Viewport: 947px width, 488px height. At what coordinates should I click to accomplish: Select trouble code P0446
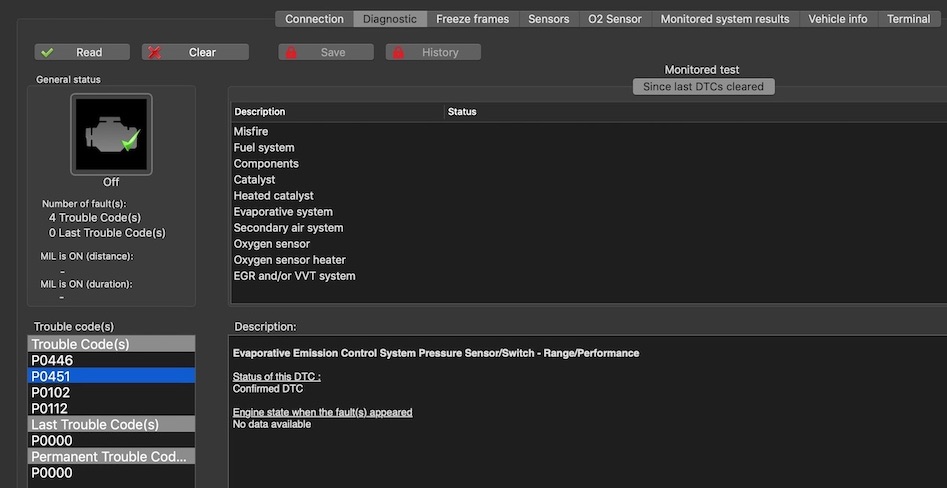[x=52, y=360]
